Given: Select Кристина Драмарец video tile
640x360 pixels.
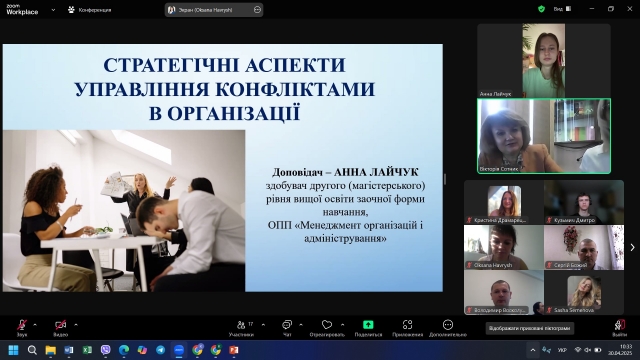Looking at the screenshot, I should pyautogui.click(x=504, y=202).
